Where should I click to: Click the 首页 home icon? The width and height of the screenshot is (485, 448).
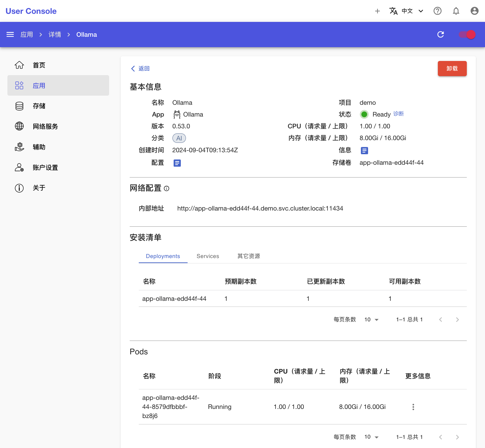[19, 65]
